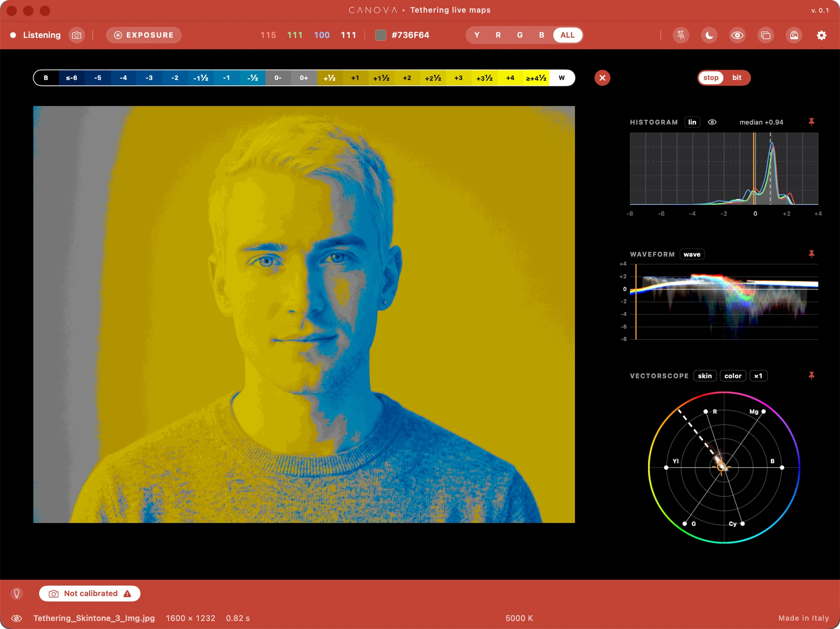This screenshot has width=840, height=629.
Task: Click the -2 stop segment in the legend
Action: (175, 78)
